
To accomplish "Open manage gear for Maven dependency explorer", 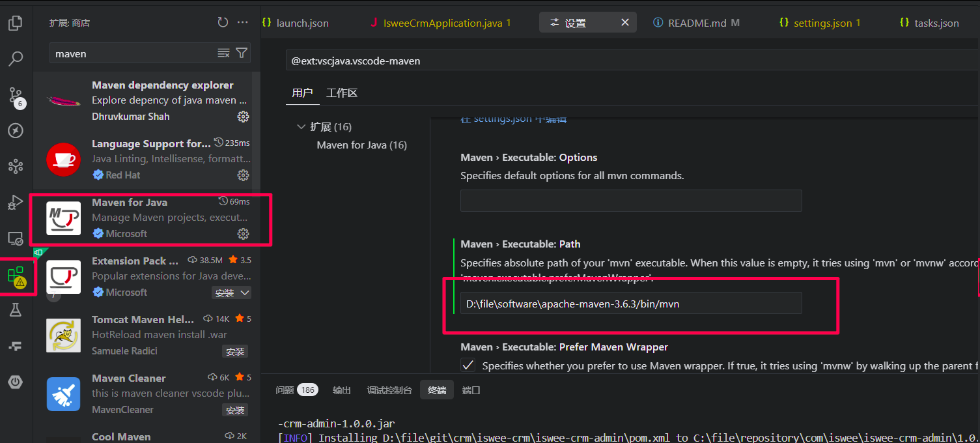I will tap(243, 117).
